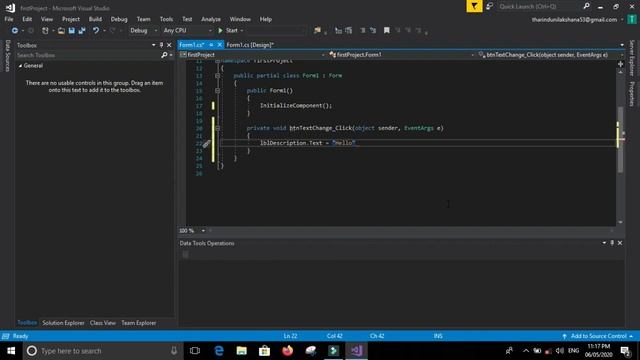Screen dimensions: 640x360
Task: Open the Server Explorer side tab
Action: (x=632, y=58)
